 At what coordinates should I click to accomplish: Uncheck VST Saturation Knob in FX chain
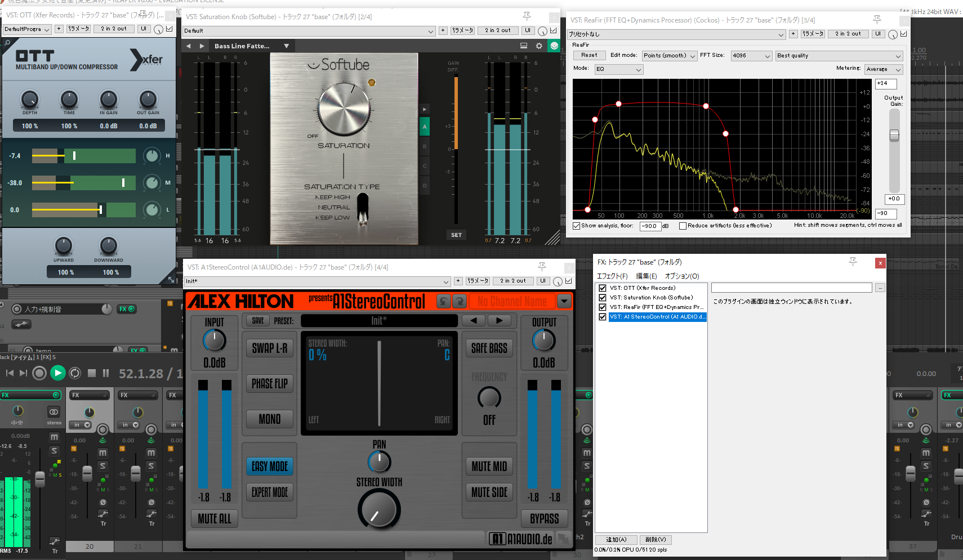point(603,298)
